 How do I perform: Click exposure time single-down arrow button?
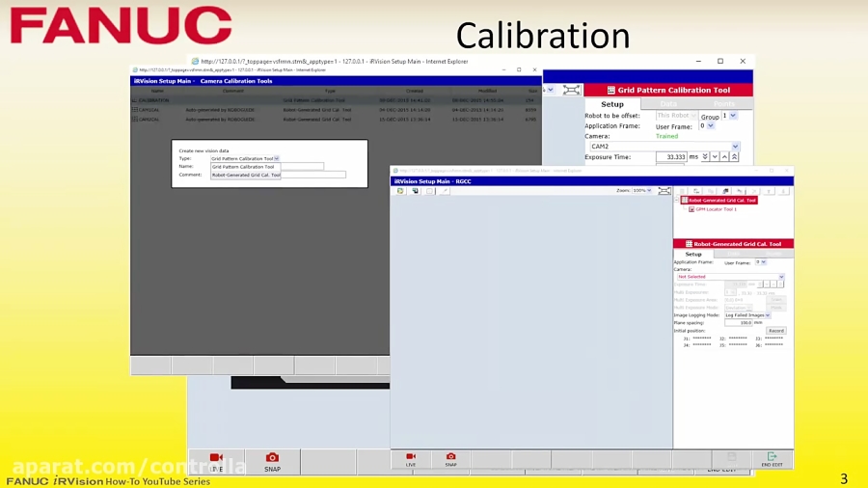(715, 157)
